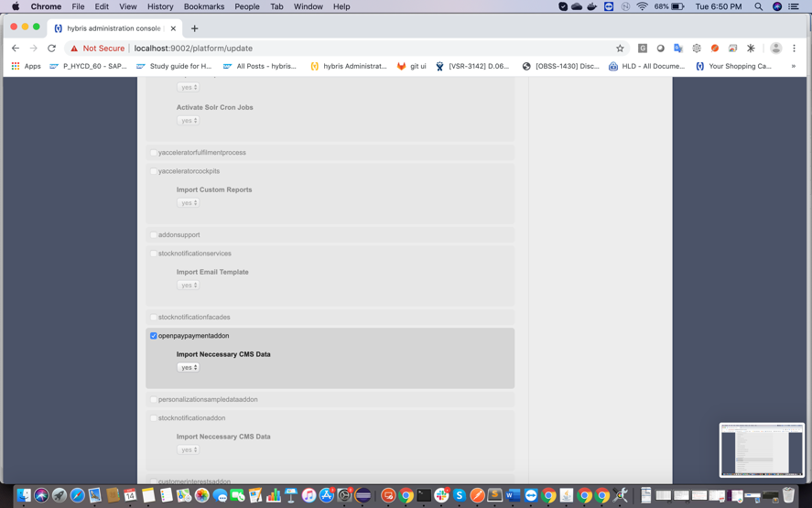Open the 'git ui' bookmark
The image size is (812, 508).
click(411, 66)
